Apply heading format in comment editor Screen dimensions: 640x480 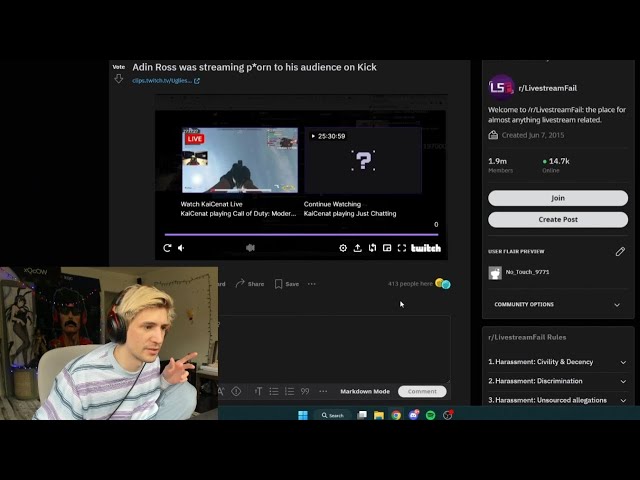(258, 391)
